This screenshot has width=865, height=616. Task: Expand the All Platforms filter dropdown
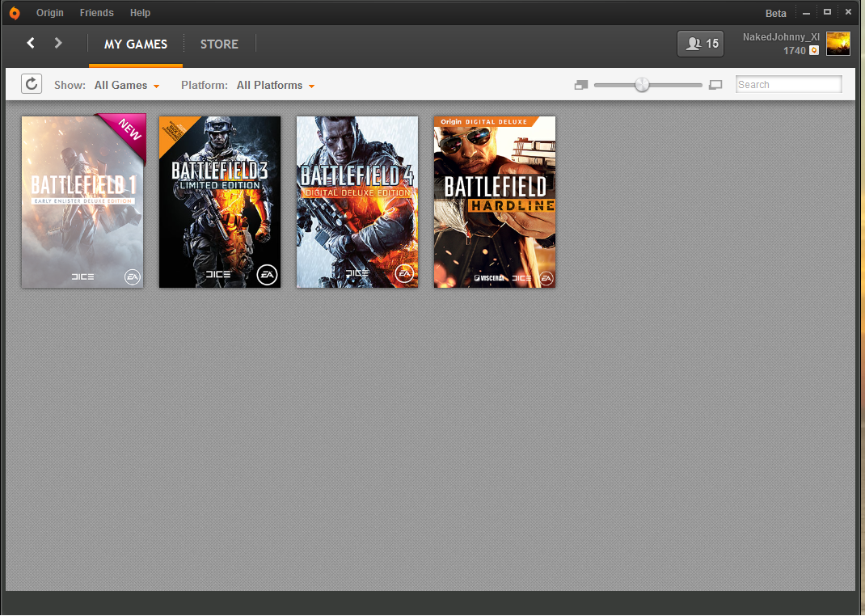(x=276, y=86)
